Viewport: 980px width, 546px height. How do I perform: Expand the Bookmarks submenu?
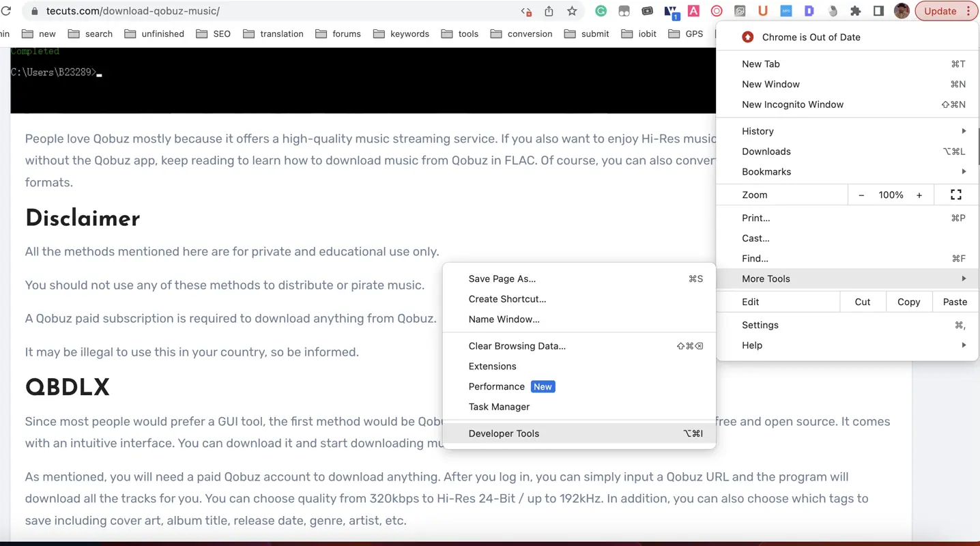[766, 171]
